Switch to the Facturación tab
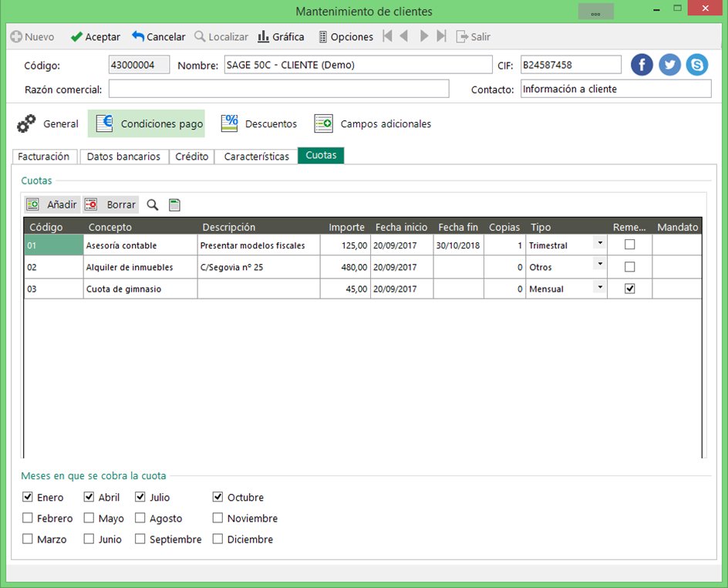This screenshot has height=588, width=728. pyautogui.click(x=44, y=157)
